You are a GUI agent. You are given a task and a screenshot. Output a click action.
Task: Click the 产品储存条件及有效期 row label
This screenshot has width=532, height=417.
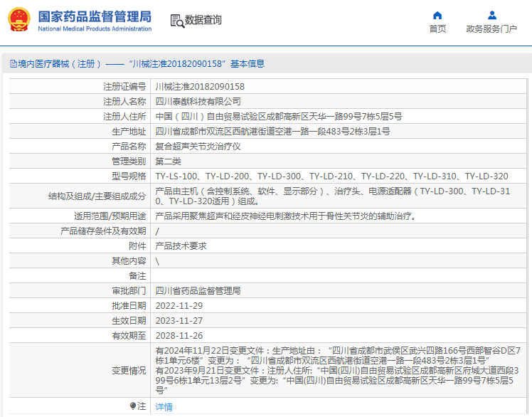point(103,231)
